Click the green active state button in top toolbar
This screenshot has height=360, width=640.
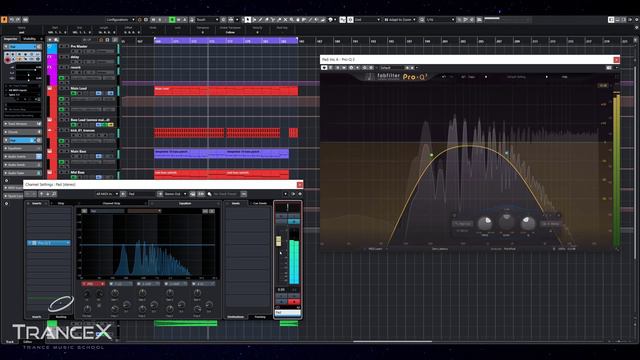172,20
